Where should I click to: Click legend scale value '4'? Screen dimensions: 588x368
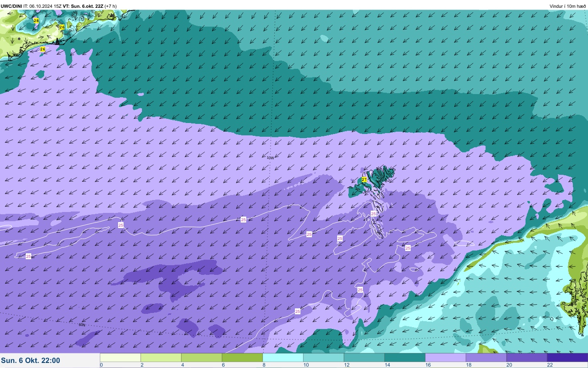182,365
